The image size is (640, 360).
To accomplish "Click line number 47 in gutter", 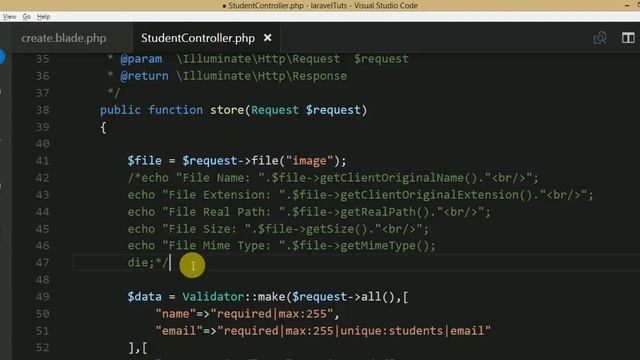I will click(x=42, y=262).
